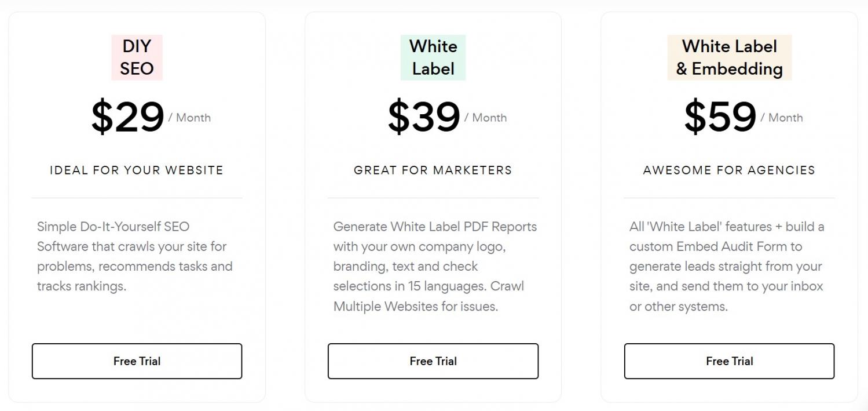Click "/ Month" label beside the $29 price
868x411 pixels.
[190, 118]
